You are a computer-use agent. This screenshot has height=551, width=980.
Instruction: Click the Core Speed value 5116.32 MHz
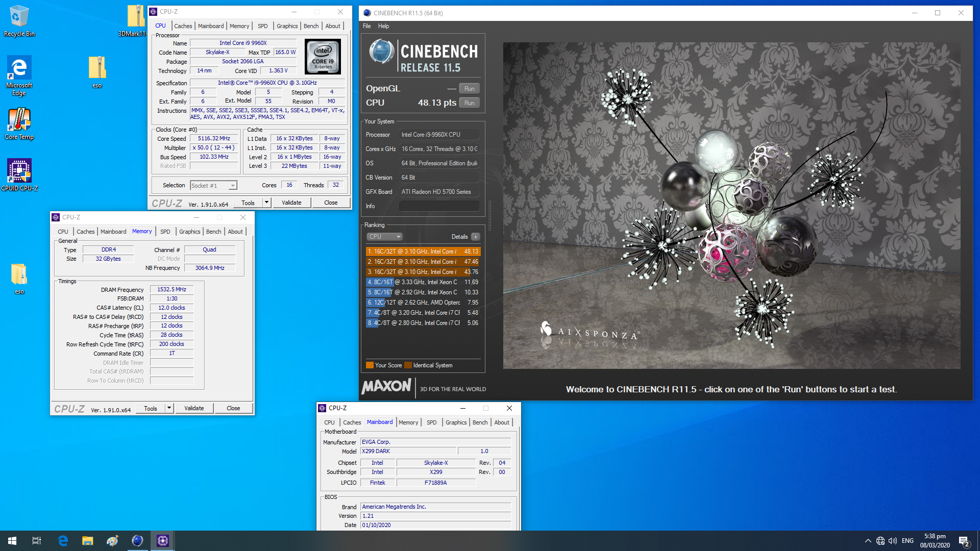coord(214,139)
